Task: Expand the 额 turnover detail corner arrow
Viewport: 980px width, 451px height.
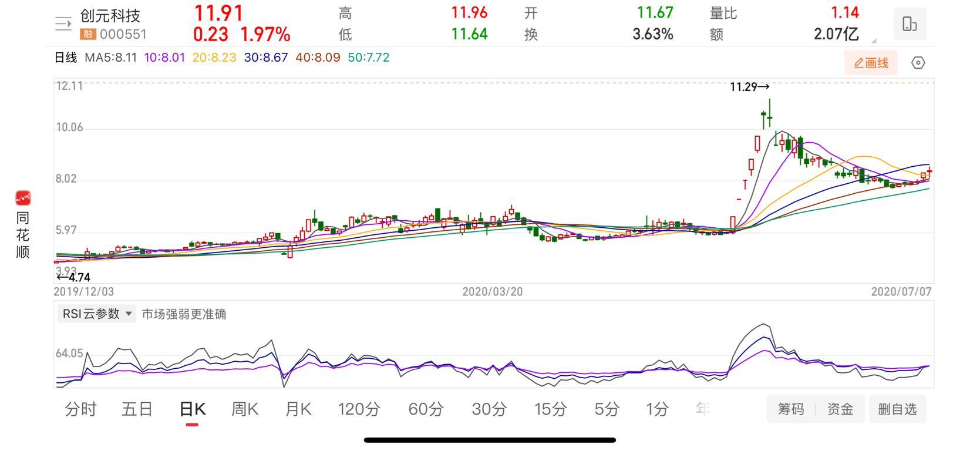Action: 874,41
